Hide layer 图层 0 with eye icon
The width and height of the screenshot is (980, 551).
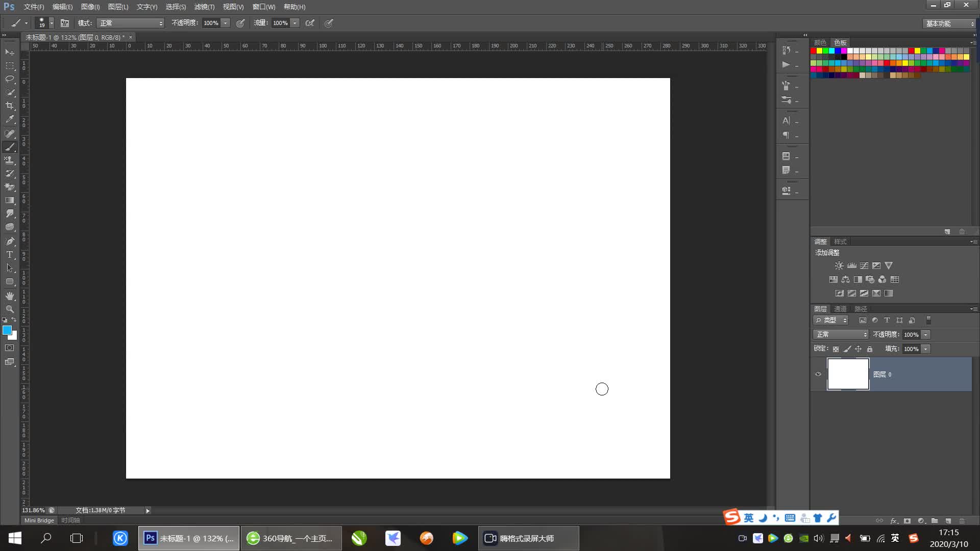point(818,374)
